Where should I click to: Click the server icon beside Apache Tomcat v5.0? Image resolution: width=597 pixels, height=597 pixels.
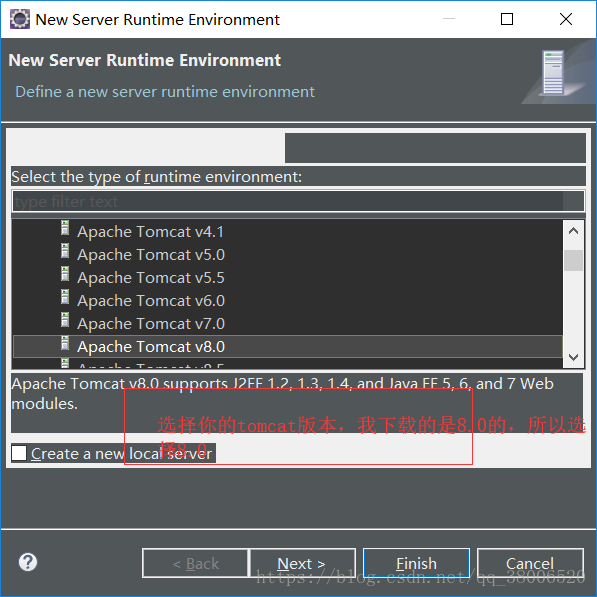point(65,251)
